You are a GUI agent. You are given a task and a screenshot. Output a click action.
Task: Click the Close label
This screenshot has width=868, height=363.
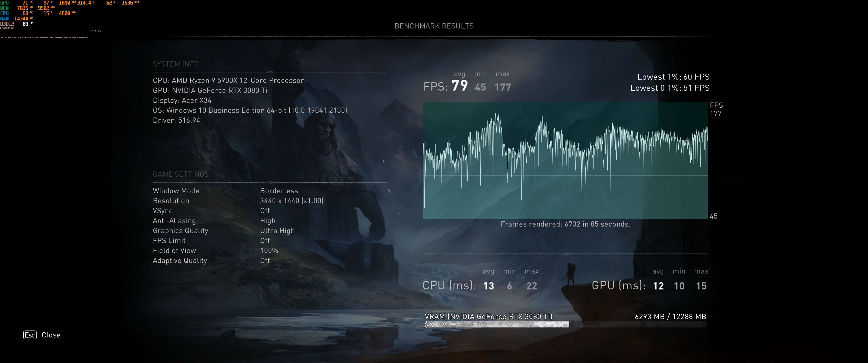coord(51,335)
